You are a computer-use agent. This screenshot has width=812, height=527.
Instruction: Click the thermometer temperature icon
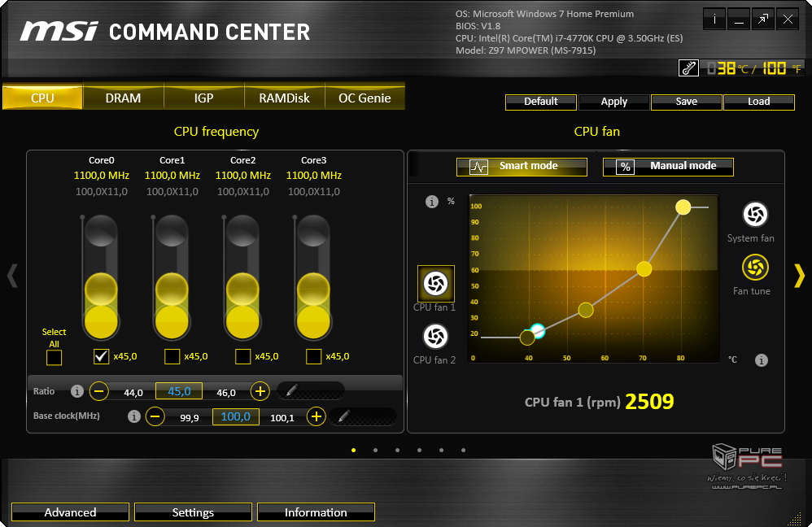689,68
